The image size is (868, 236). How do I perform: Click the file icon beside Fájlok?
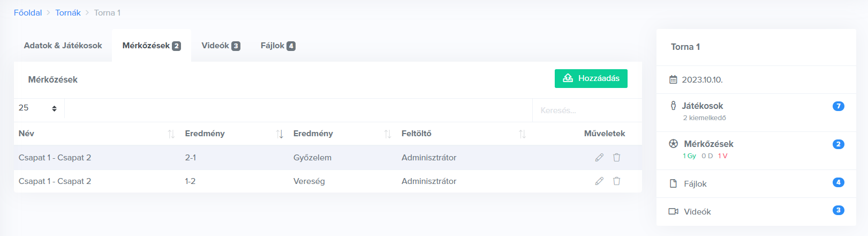(674, 184)
